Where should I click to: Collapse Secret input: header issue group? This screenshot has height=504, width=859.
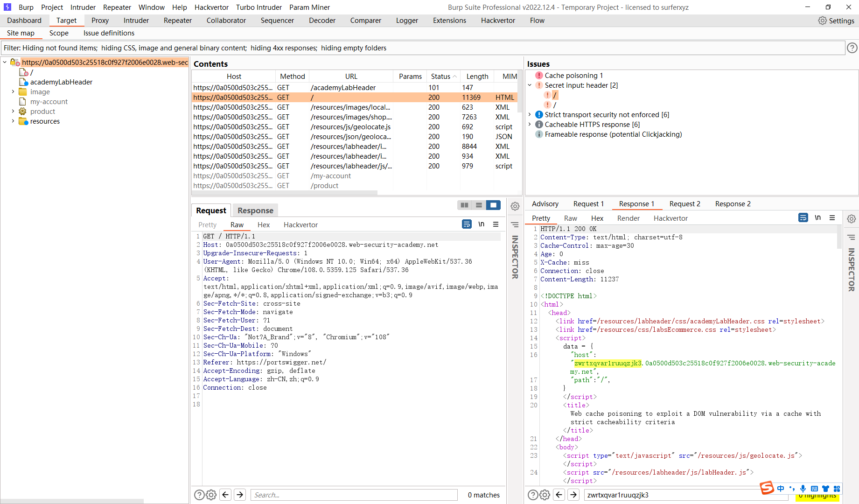point(530,85)
